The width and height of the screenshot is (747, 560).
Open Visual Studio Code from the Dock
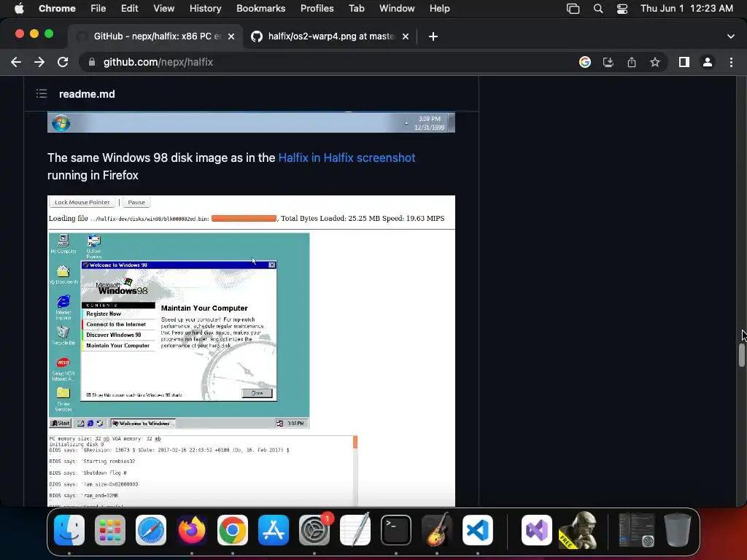(478, 530)
